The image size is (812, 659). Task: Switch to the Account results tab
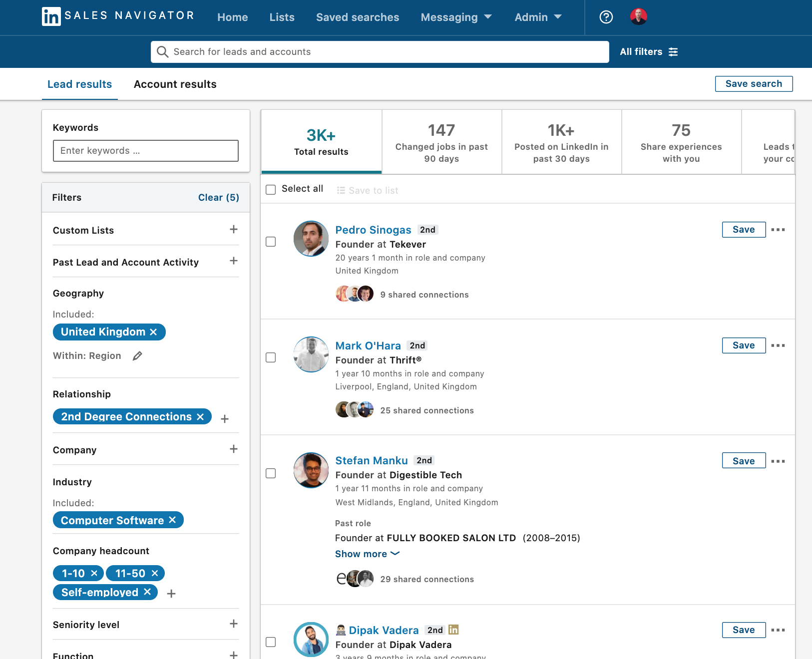point(175,84)
